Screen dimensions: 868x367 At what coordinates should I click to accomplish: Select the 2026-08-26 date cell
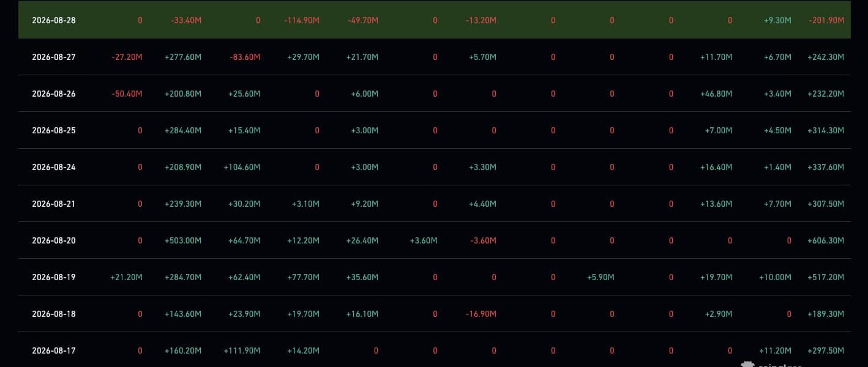[x=54, y=94]
